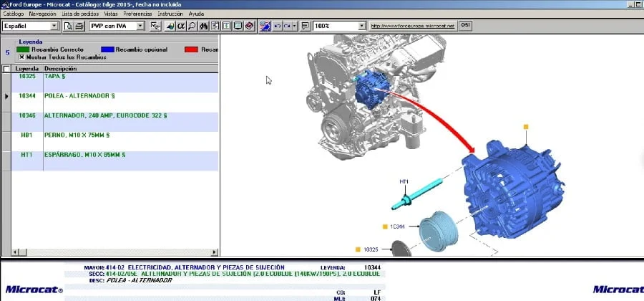Click the vehicle search icon

click(170, 26)
